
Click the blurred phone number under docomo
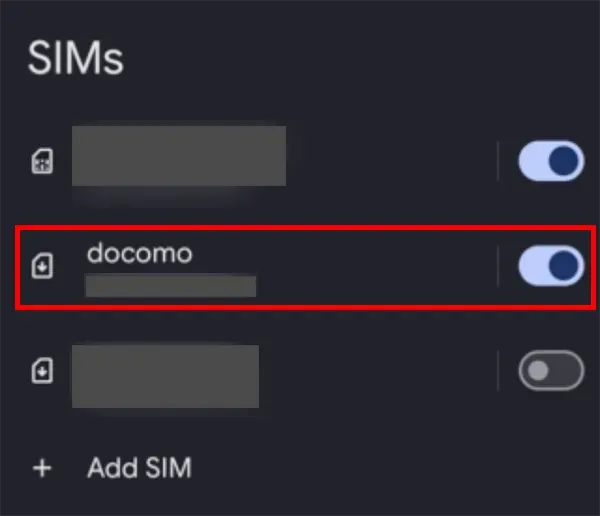[x=170, y=288]
